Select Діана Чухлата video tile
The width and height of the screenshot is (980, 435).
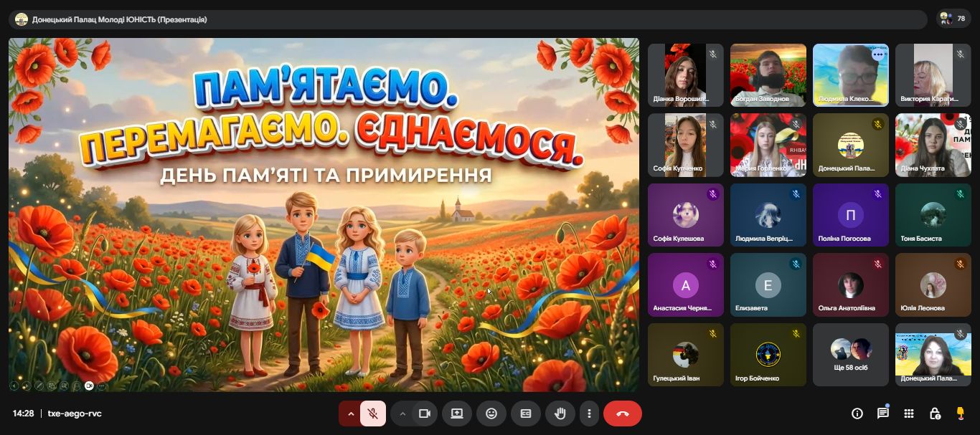point(933,145)
